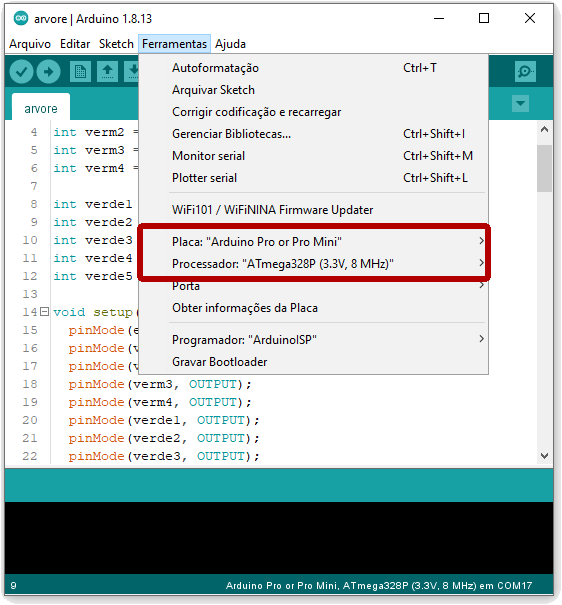
Task: Click the editor scrollbar down arrow
Action: (x=544, y=456)
